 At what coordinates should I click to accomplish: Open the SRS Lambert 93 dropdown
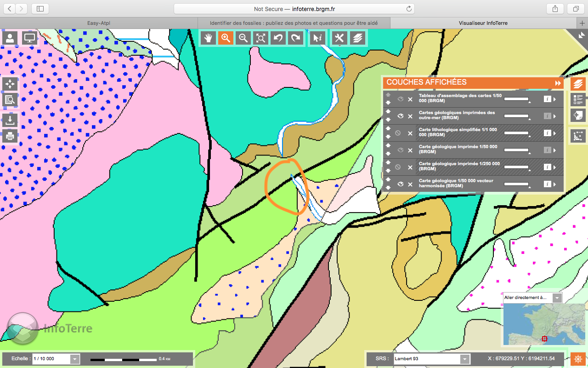465,359
